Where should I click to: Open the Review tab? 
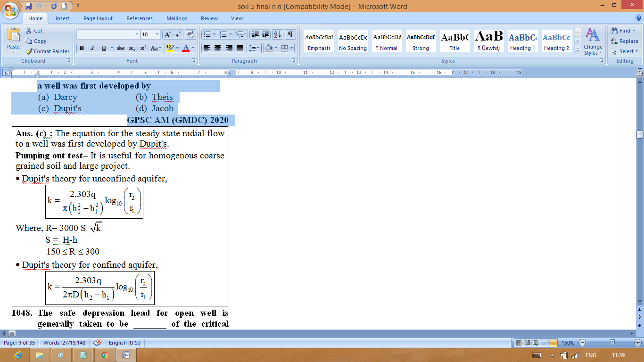(x=209, y=18)
